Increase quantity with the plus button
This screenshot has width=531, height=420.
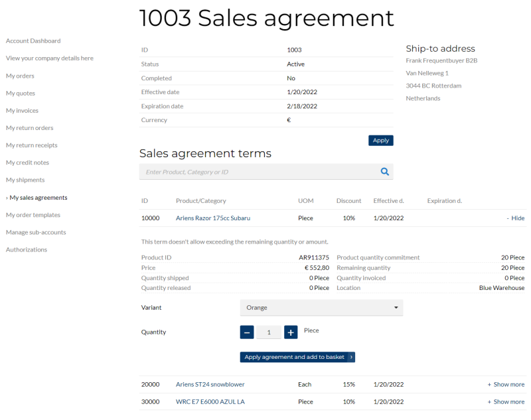click(291, 332)
